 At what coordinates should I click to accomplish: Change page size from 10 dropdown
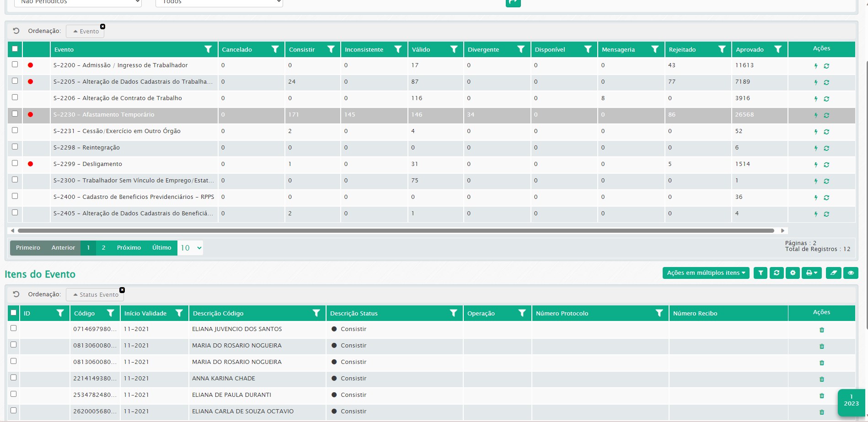[190, 248]
